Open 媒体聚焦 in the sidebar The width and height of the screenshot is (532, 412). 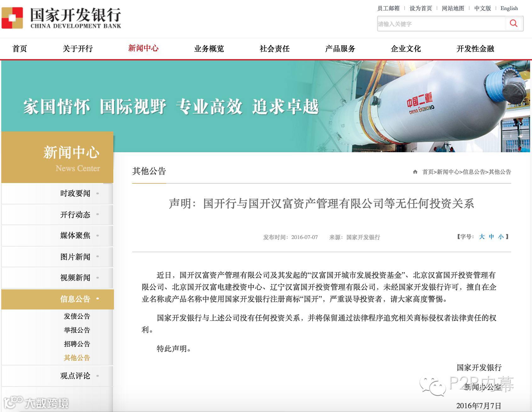pyautogui.click(x=57, y=236)
